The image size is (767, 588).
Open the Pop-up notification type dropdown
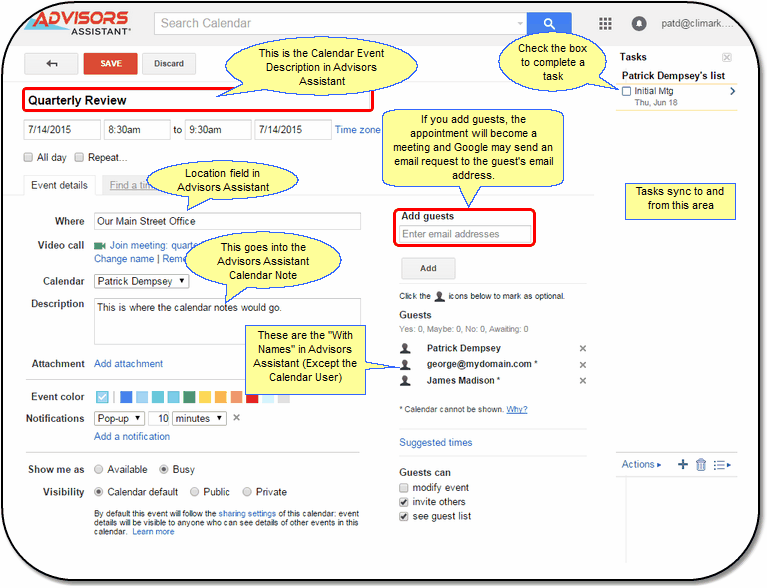click(x=119, y=418)
